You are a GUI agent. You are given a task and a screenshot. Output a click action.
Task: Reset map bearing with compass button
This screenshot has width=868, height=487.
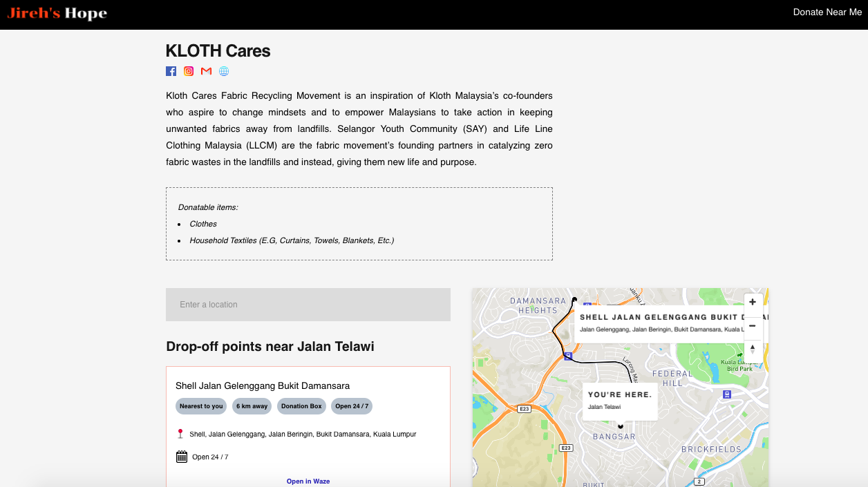coord(753,350)
